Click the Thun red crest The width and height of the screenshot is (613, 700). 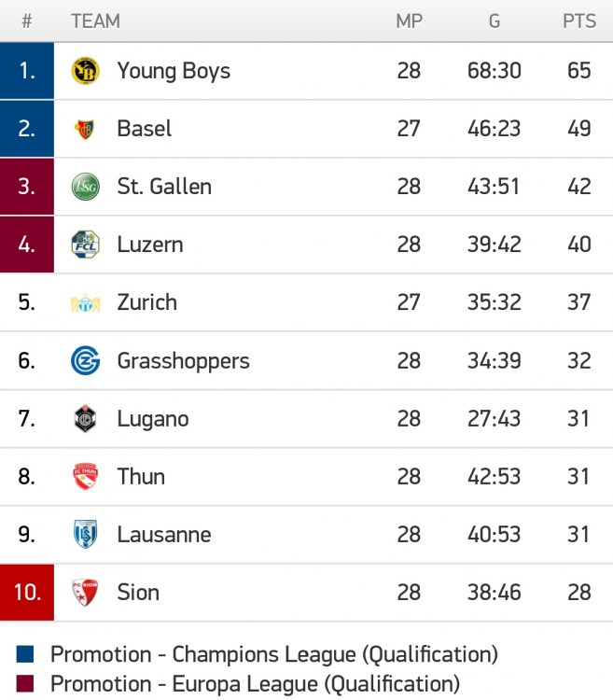85,476
